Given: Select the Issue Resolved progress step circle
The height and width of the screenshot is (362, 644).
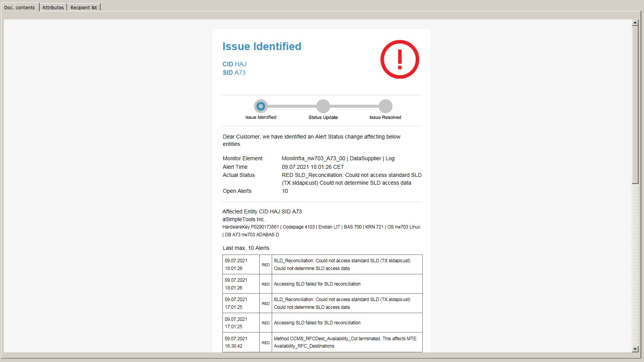Looking at the screenshot, I should point(385,106).
